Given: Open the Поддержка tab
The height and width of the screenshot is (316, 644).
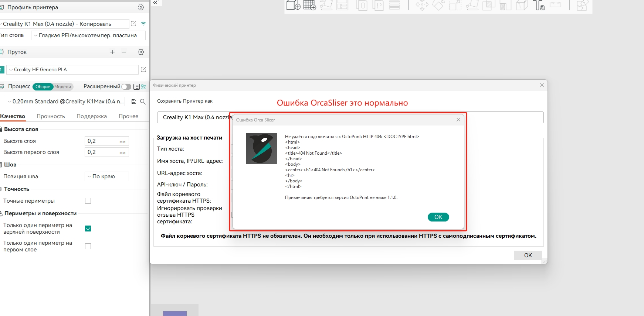Looking at the screenshot, I should 92,116.
